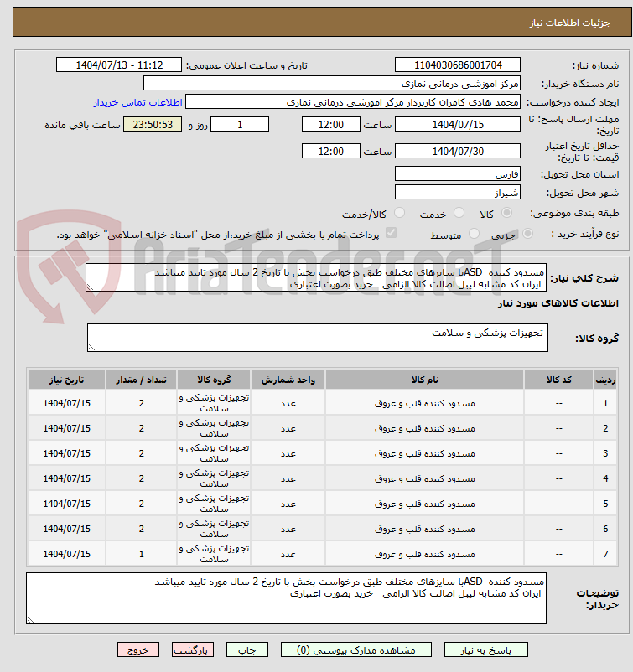The width and height of the screenshot is (633, 672).
Task: Click the چاپ print button
Action: (247, 649)
